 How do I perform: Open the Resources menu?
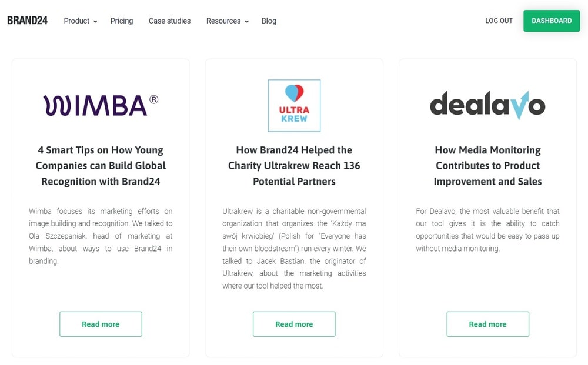point(223,21)
